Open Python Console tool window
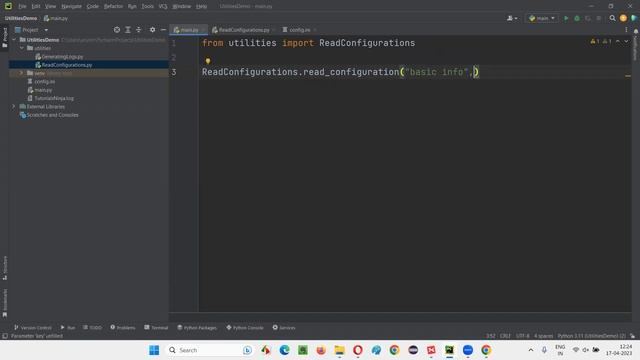This screenshot has width=640, height=360. 245,327
